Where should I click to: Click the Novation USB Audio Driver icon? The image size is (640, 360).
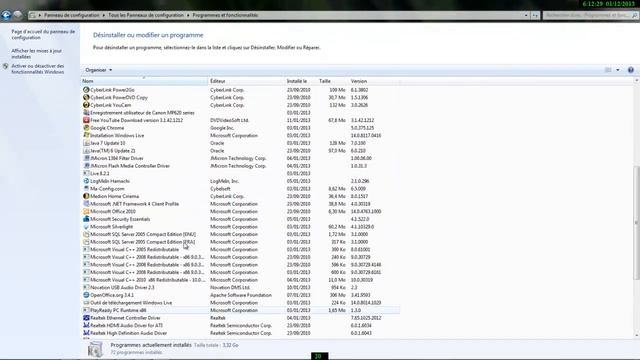(86, 288)
